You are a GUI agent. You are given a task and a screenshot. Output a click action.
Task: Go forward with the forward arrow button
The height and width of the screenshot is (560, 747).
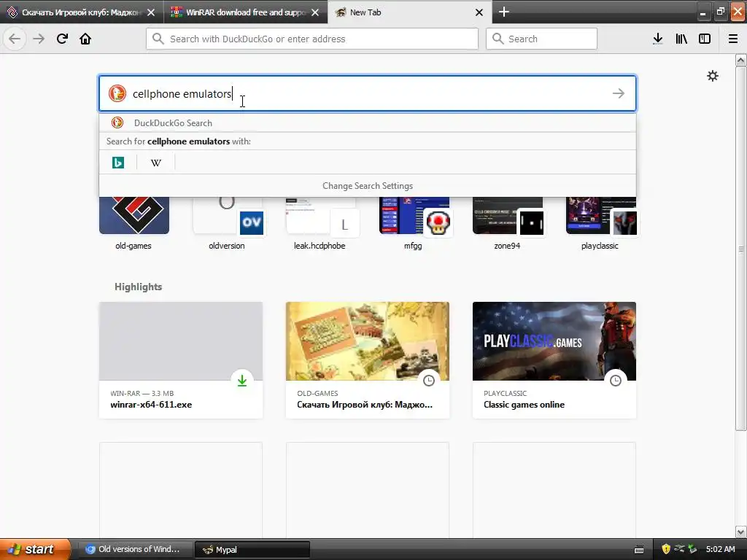[39, 39]
